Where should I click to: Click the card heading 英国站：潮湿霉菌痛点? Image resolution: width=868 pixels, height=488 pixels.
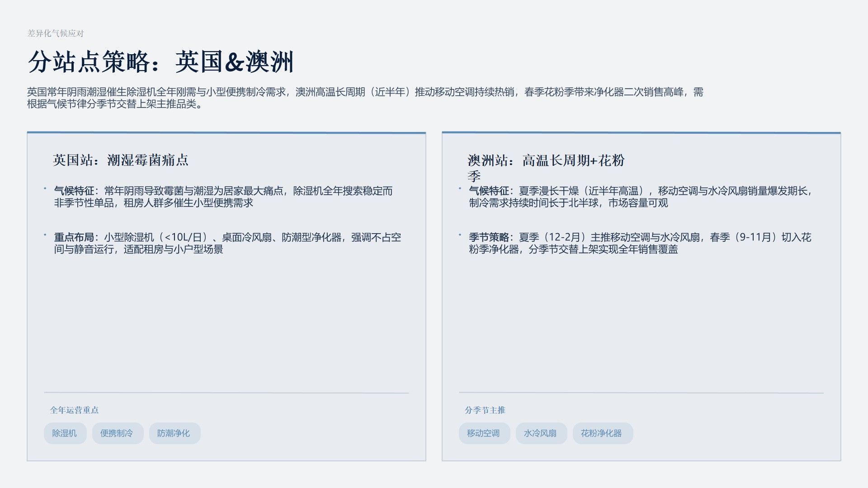pos(121,160)
